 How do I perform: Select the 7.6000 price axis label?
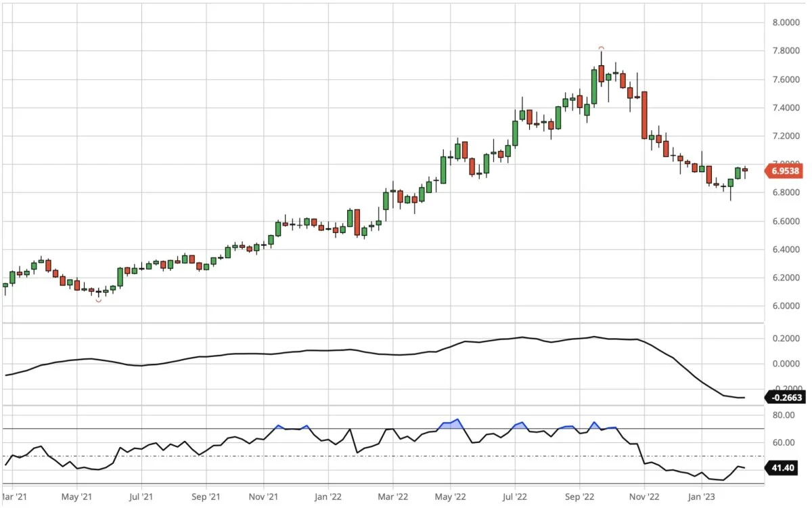[x=785, y=79]
